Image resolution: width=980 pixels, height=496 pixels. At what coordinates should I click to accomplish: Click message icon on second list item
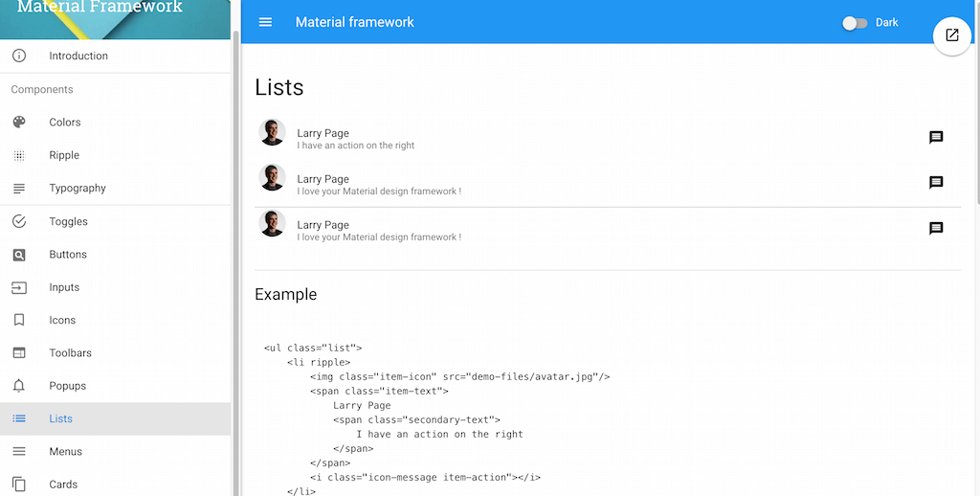click(x=936, y=183)
